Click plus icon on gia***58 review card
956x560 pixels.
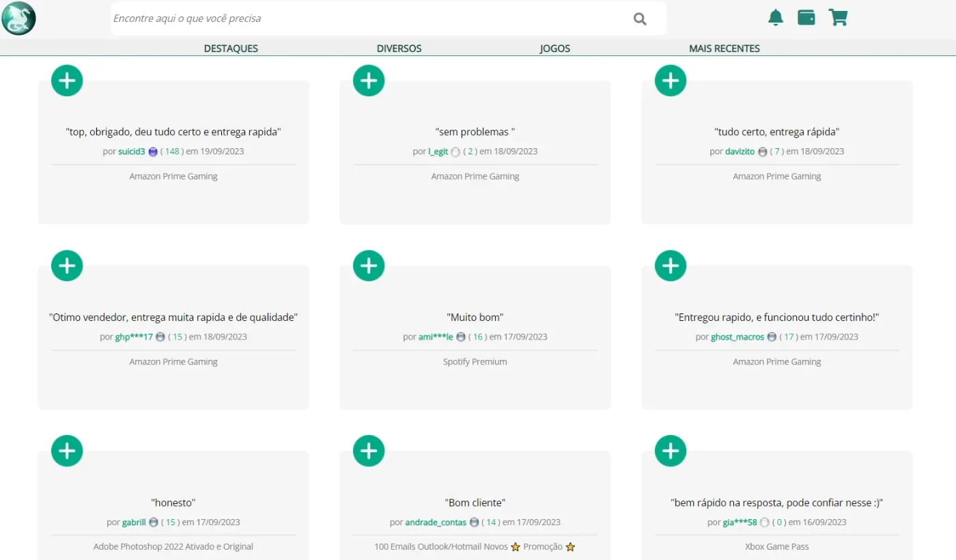pyautogui.click(x=671, y=451)
